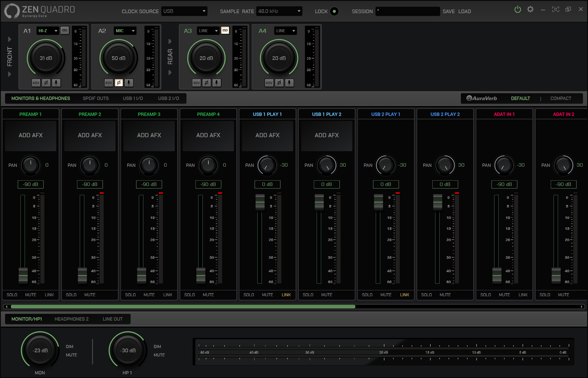The image size is (588, 378).
Task: Switch to SPDIF OUTS tab
Action: click(x=96, y=98)
